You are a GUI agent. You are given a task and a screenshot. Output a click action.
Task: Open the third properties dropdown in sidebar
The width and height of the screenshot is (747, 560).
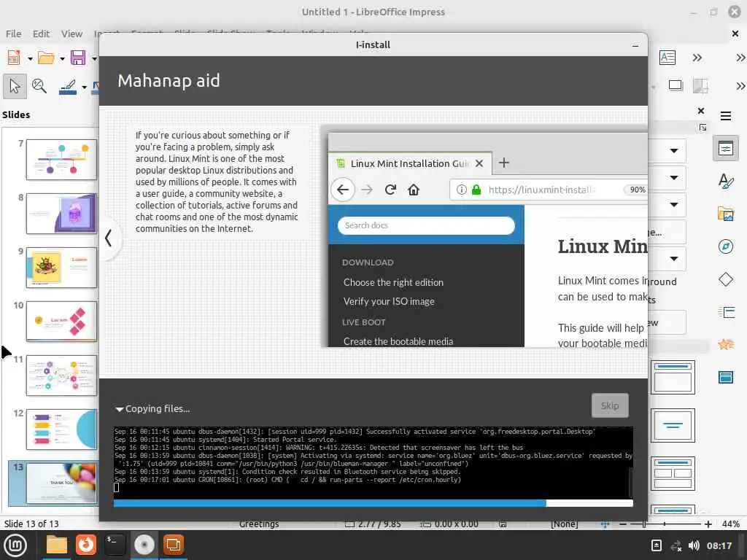[x=673, y=205]
